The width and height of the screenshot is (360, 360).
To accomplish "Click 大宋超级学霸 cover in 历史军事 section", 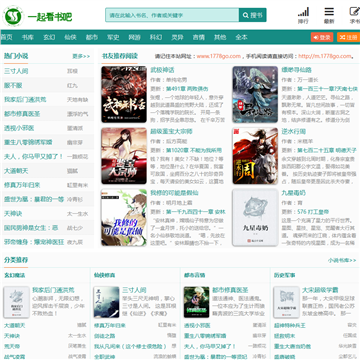I will [x=286, y=302].
